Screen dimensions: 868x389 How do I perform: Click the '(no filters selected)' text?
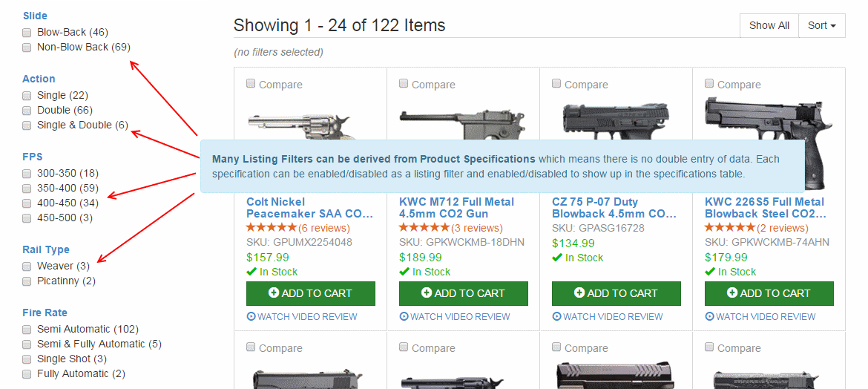click(278, 52)
